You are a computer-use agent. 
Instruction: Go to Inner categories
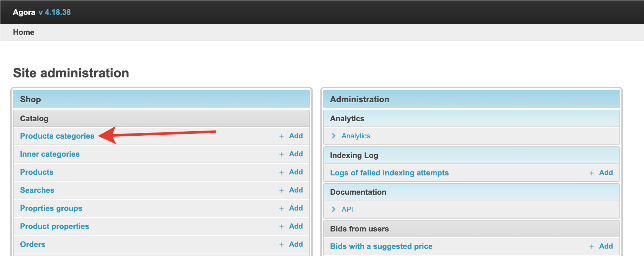tap(50, 154)
